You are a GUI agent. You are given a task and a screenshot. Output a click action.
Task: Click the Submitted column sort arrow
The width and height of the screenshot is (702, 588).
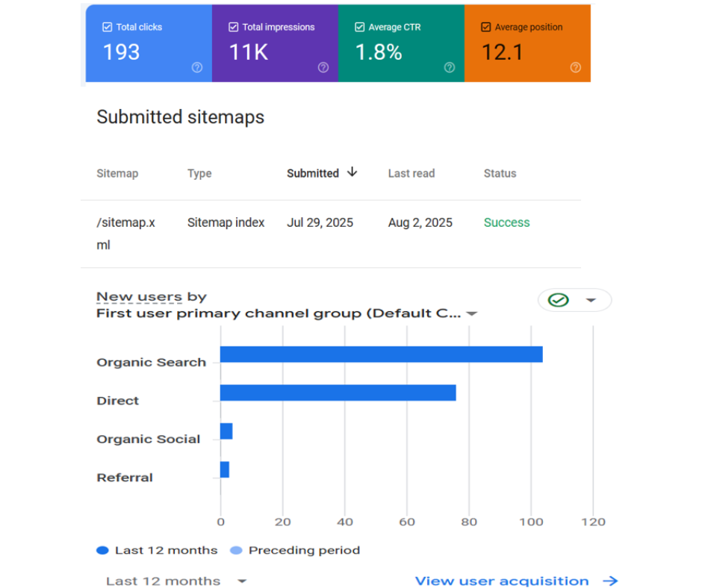[x=352, y=172]
